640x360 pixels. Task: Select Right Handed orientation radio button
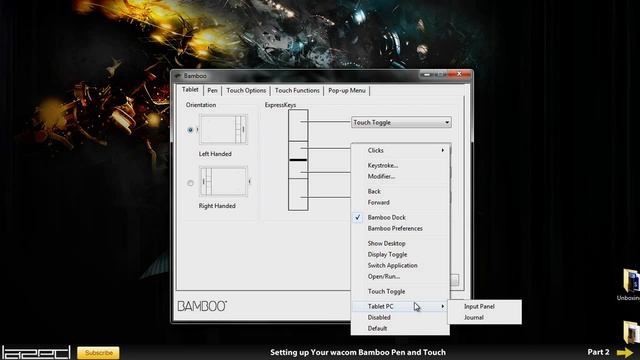pos(190,183)
